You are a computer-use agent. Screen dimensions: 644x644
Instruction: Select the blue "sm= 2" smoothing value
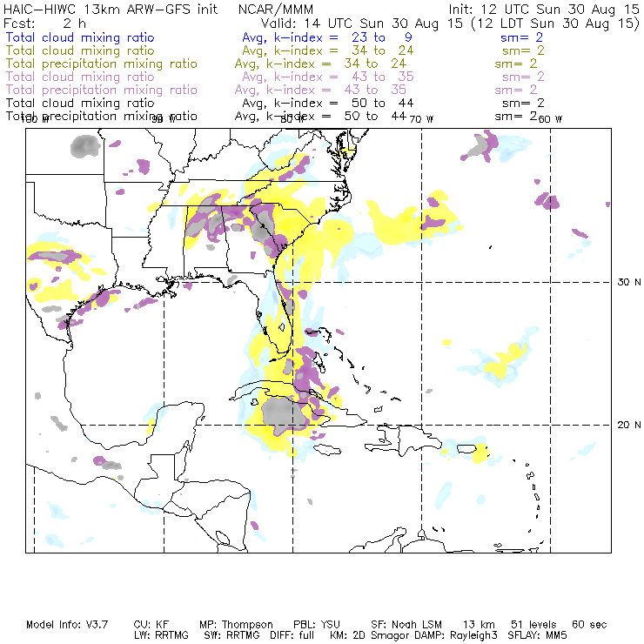521,37
